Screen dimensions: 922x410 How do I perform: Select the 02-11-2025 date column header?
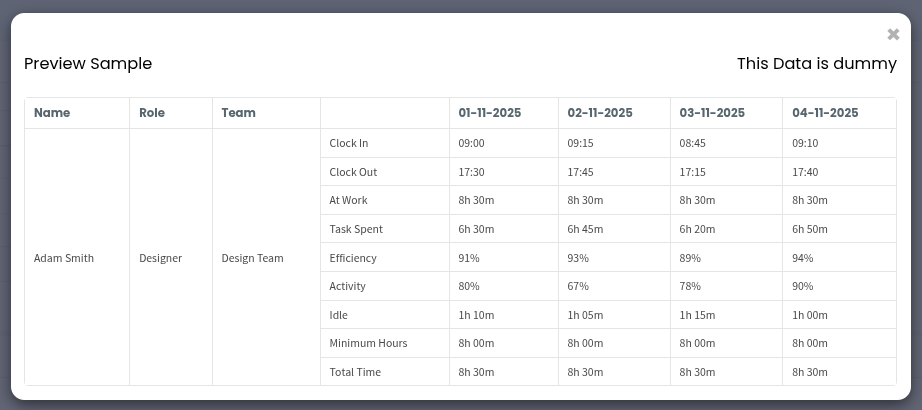tap(600, 113)
